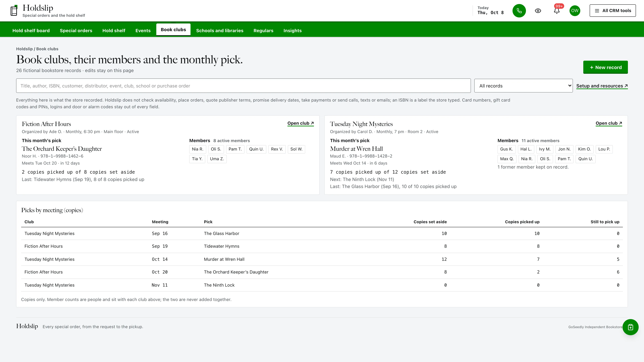Select the Murder at Wren Hall table row
The width and height of the screenshot is (644, 362).
tap(322, 259)
